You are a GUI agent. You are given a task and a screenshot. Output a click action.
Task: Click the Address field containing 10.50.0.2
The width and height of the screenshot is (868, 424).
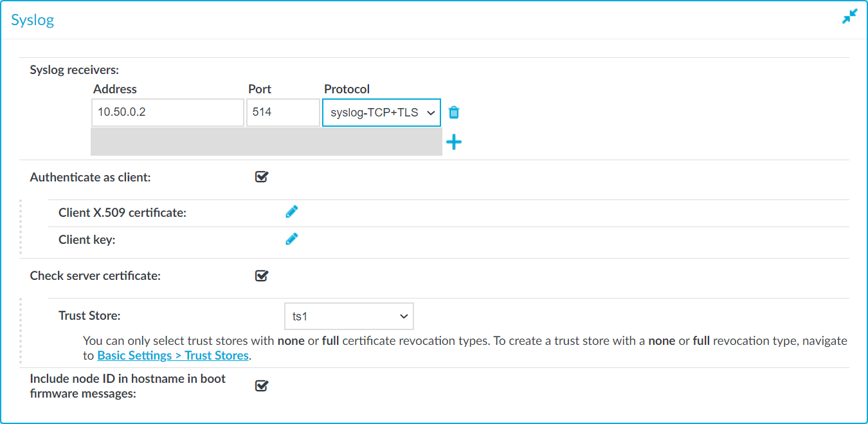click(167, 113)
